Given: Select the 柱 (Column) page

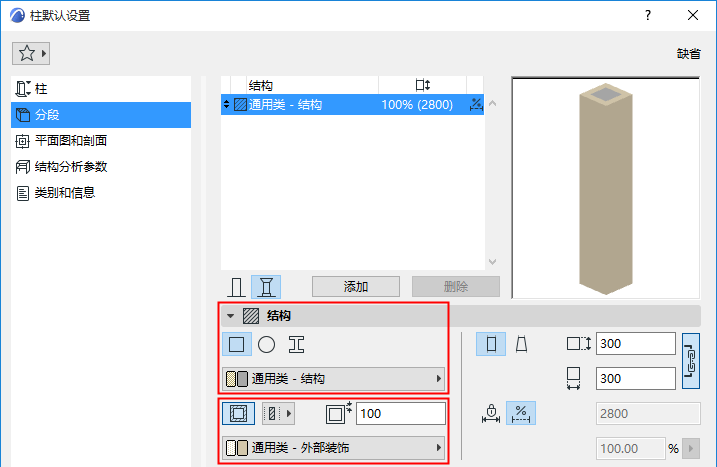Looking at the screenshot, I should [x=101, y=89].
